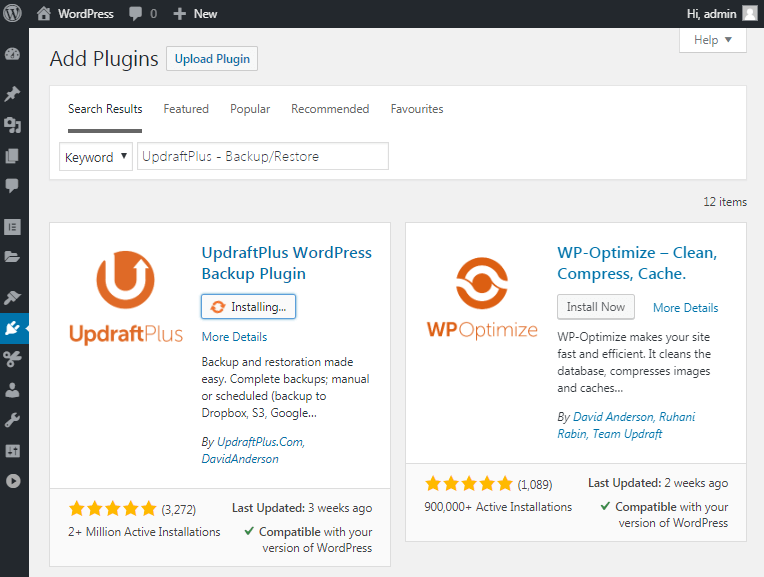Click the '12 items' count text
Viewport: 764px width, 577px height.
tap(725, 202)
